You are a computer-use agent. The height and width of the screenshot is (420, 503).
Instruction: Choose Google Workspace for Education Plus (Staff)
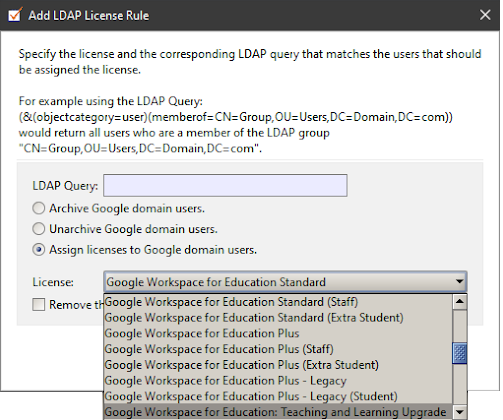click(x=278, y=349)
